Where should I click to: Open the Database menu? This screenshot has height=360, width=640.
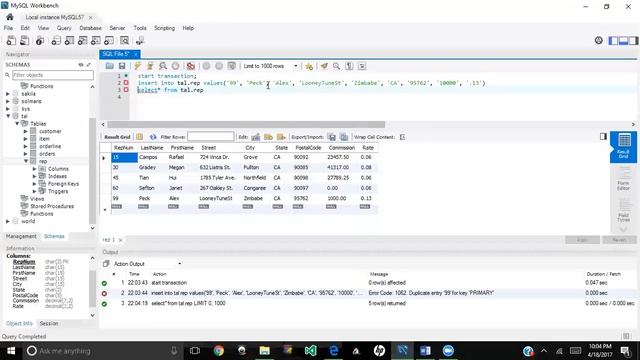pos(90,28)
